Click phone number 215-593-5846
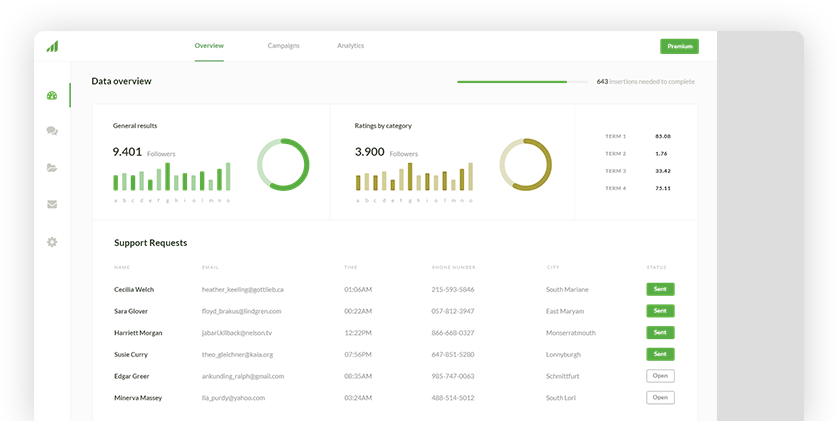Screen dimensions: 838x421 pos(453,290)
